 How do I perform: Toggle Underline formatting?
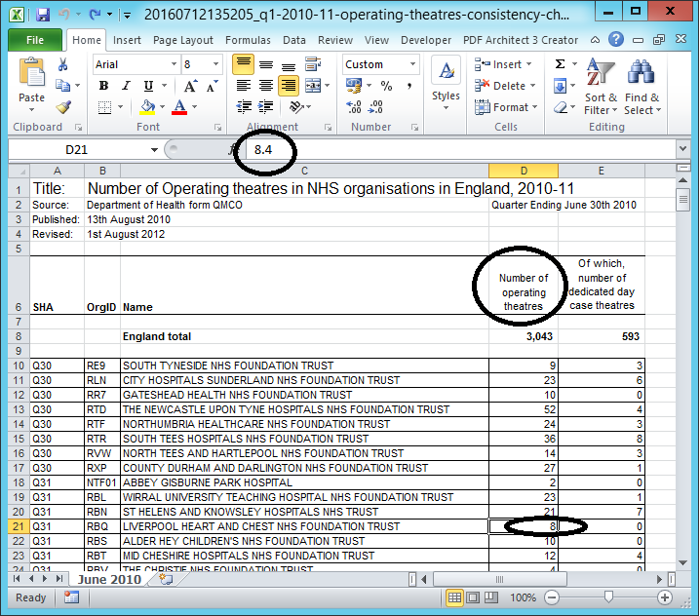coord(148,85)
